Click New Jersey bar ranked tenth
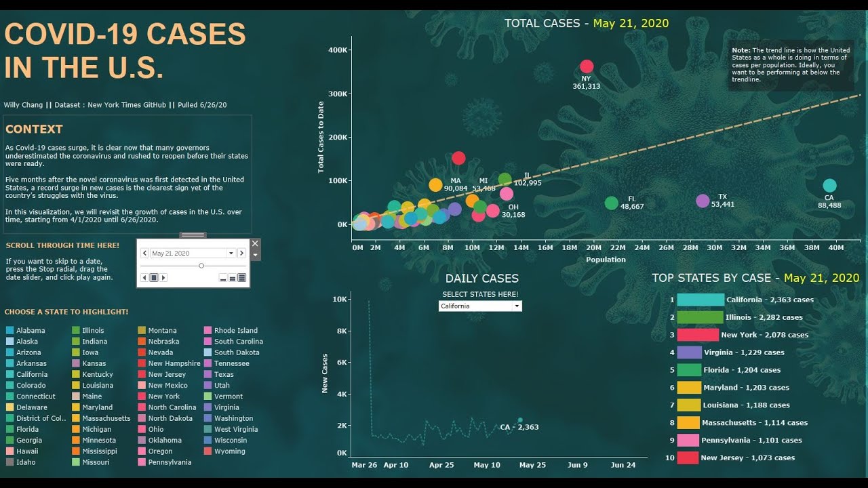Screen dimensions: 868x488 (688, 458)
